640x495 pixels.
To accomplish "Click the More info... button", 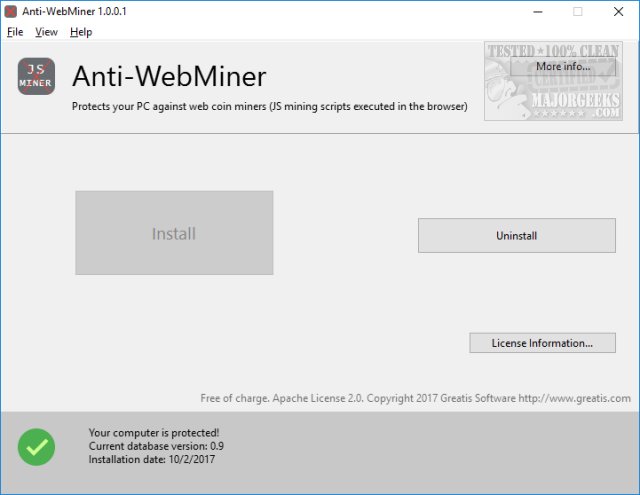I will tap(563, 66).
